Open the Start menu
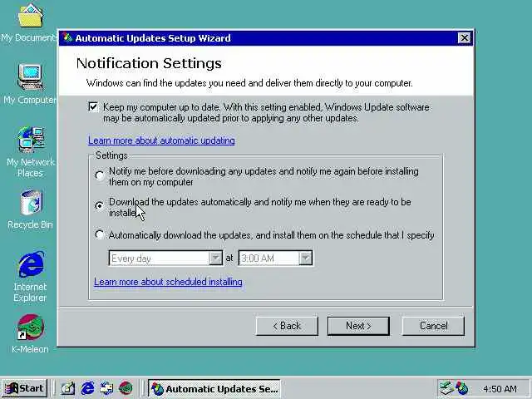Viewport: 532px width, 399px height. (24, 388)
